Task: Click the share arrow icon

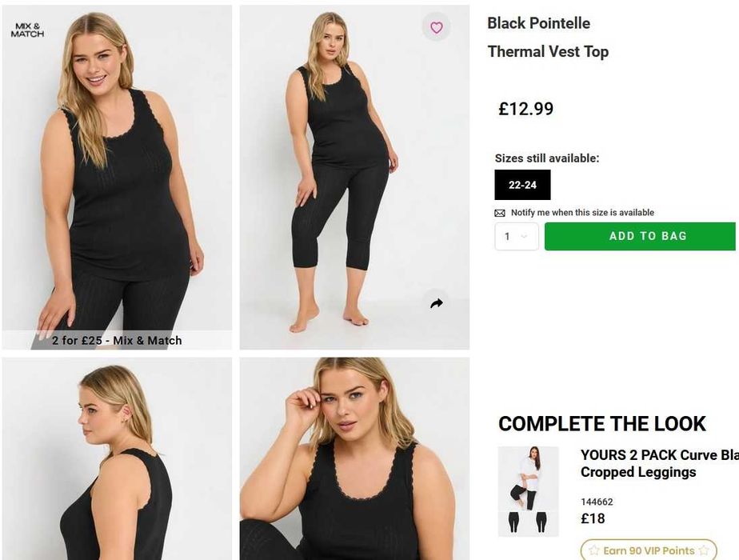Action: 436,303
